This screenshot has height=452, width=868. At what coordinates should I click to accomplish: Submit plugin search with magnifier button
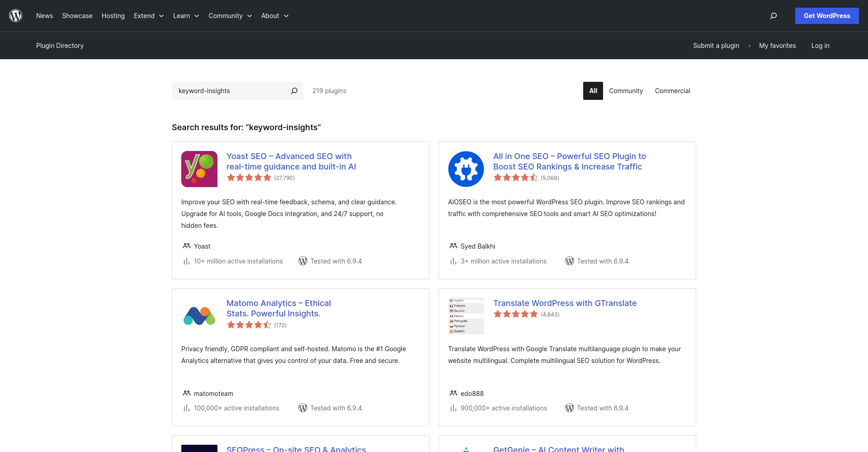point(294,91)
